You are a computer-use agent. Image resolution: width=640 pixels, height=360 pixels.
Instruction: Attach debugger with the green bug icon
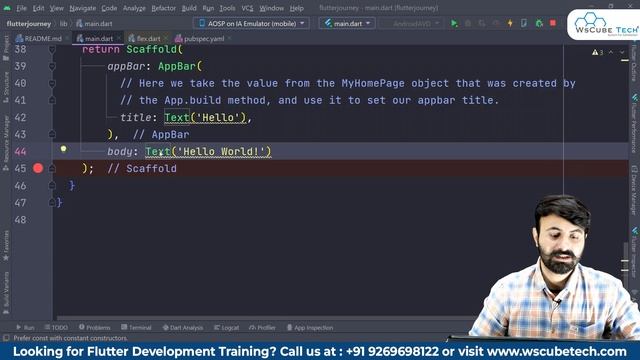click(539, 24)
